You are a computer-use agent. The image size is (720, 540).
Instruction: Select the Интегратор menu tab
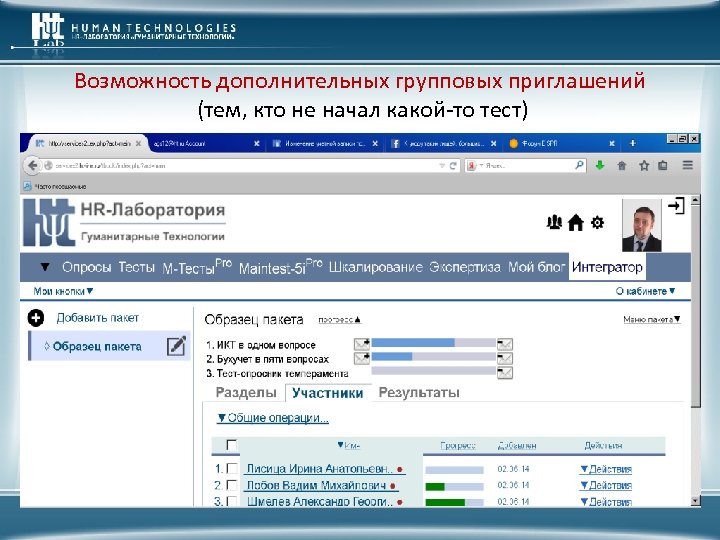tap(607, 267)
